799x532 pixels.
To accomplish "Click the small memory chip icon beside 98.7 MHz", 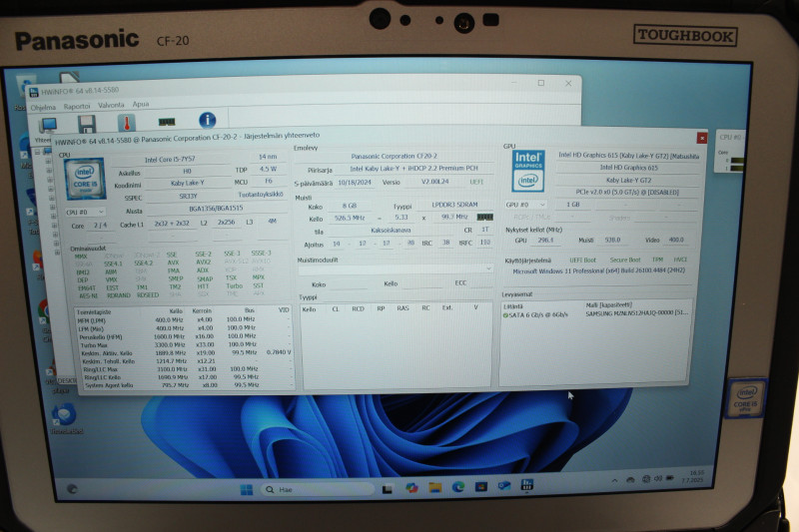I will 484,217.
